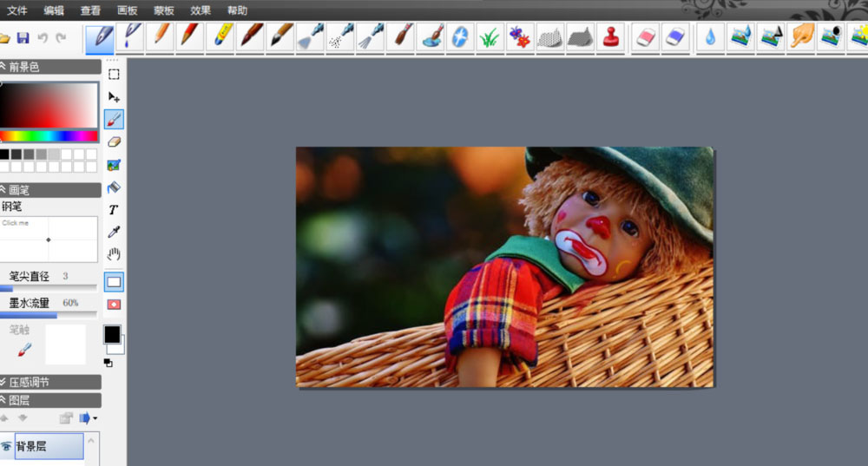Screen dimensions: 868x466
Task: Select the dark halftone texture brush
Action: 580,37
